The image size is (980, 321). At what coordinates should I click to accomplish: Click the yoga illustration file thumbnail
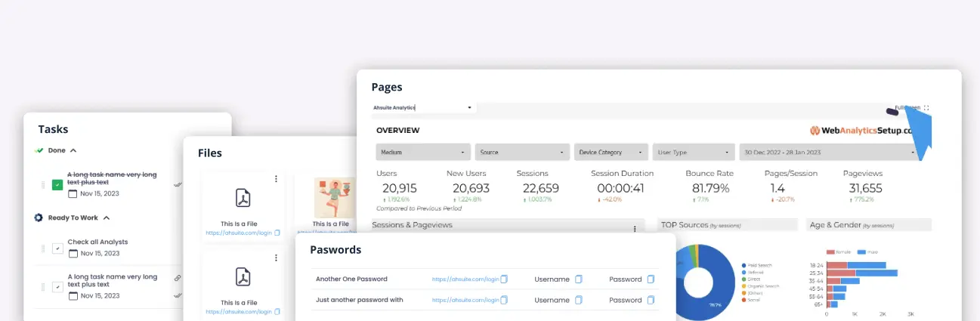pos(334,197)
